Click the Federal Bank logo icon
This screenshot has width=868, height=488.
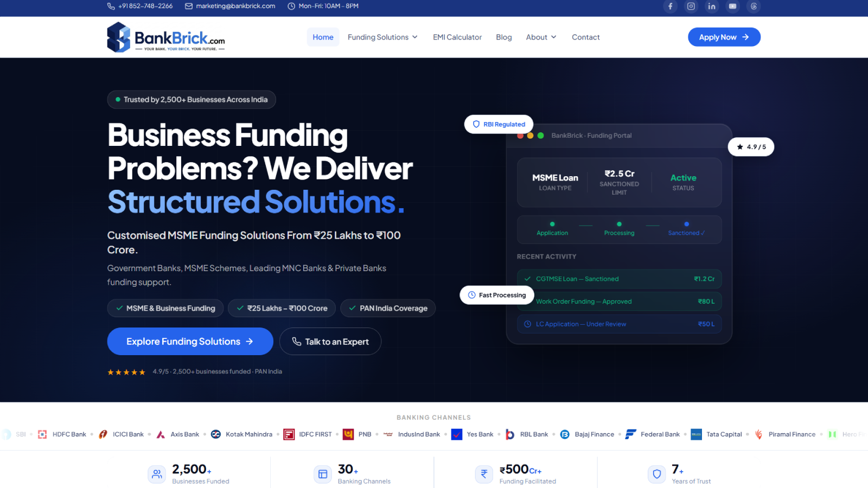pyautogui.click(x=630, y=434)
